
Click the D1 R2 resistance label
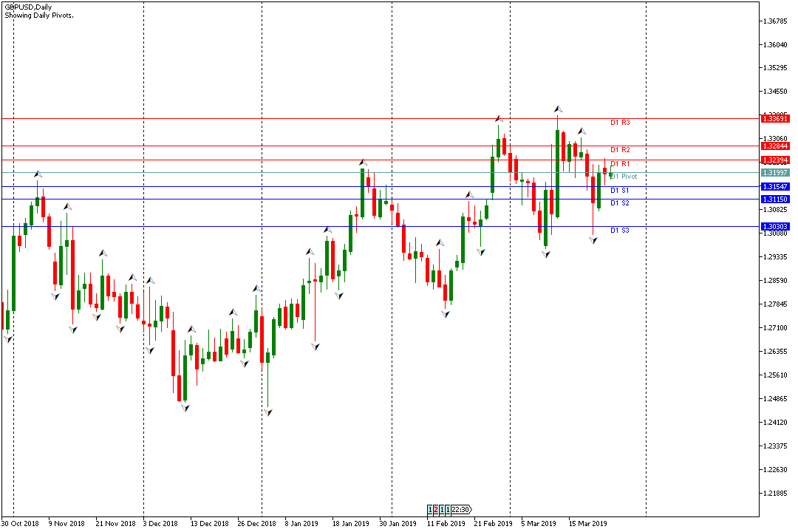coord(619,150)
